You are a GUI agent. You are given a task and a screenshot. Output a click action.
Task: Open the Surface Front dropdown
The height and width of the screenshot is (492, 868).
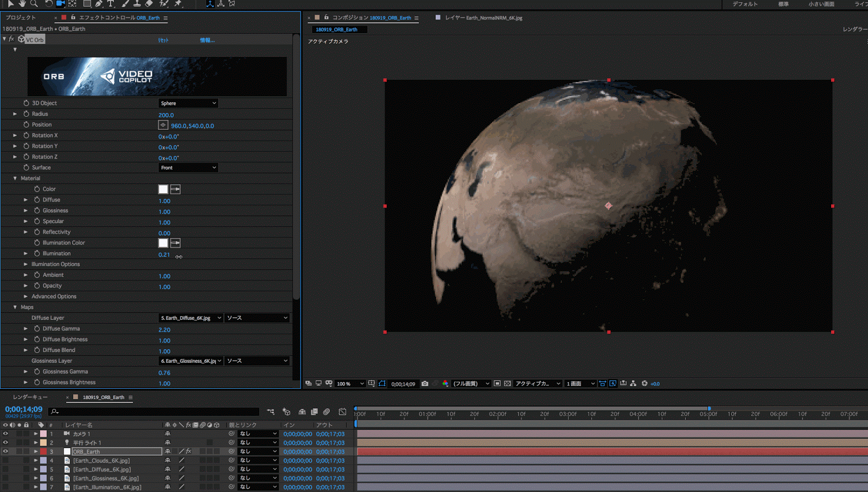(x=188, y=168)
